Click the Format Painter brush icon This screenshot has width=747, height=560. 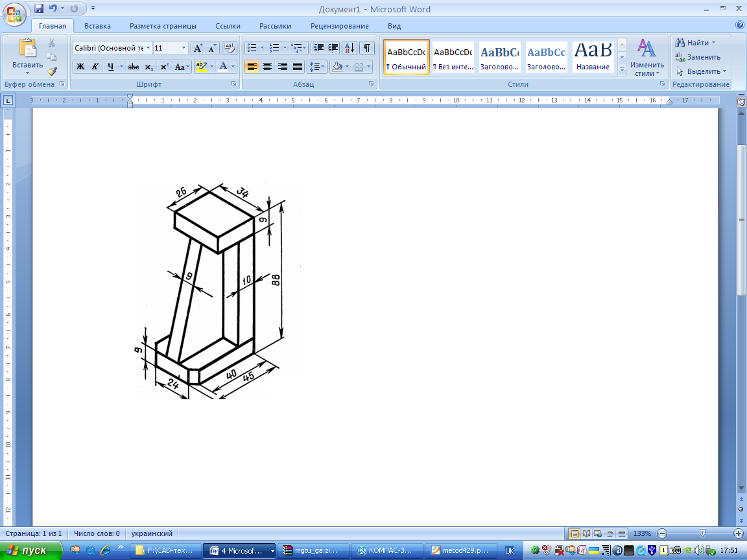(x=52, y=71)
